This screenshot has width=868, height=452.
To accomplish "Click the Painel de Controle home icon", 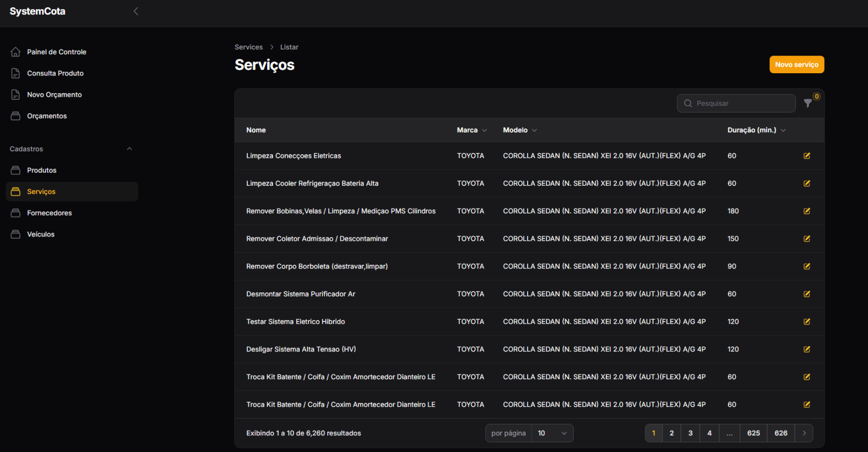I will (15, 52).
